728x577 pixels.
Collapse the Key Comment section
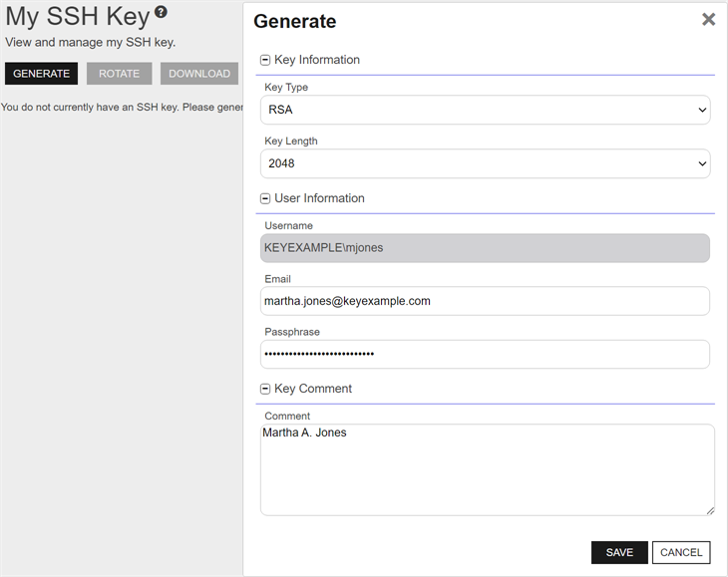coord(265,389)
